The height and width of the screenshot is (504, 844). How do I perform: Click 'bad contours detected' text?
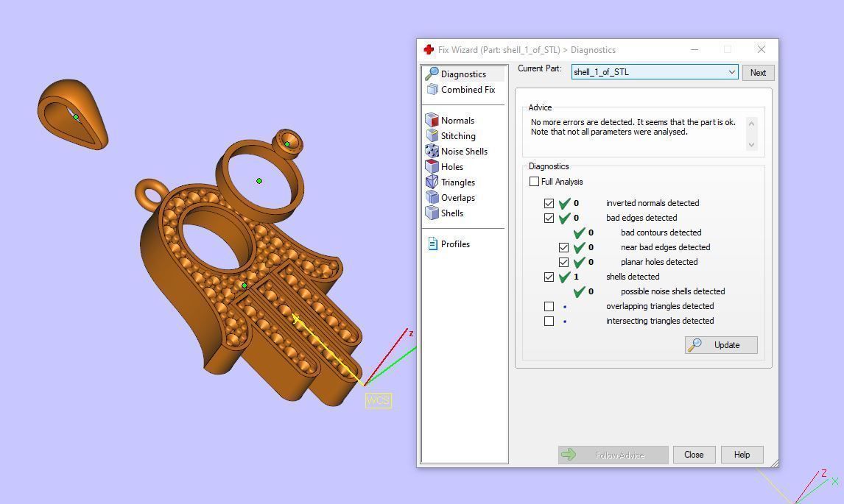pyautogui.click(x=661, y=233)
